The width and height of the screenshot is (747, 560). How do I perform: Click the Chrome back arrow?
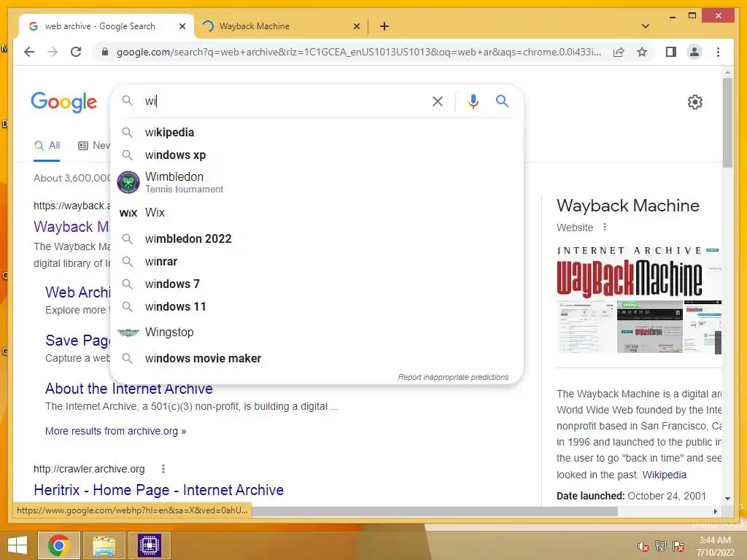tap(29, 52)
